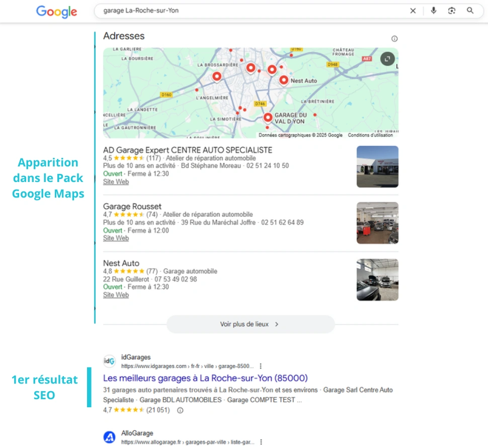This screenshot has height=448, width=488.
Task: Open AlloGarage result three-dot options menu
Action: (x=261, y=442)
